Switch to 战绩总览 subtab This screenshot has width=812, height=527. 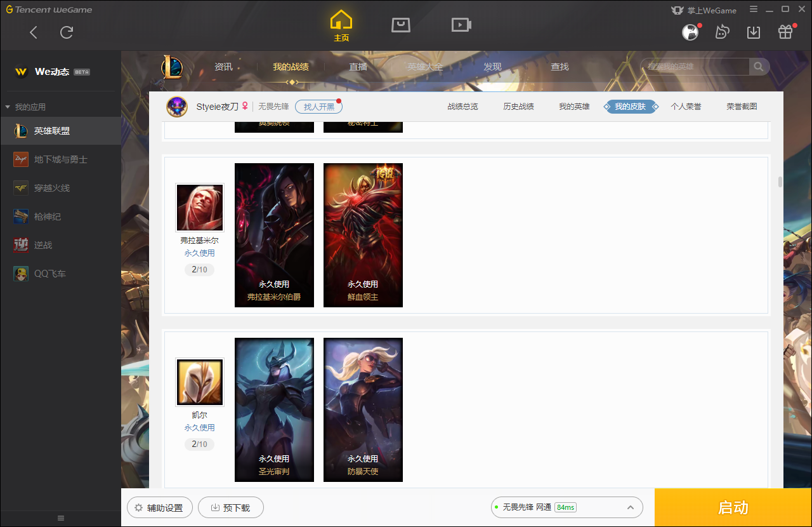tap(462, 107)
